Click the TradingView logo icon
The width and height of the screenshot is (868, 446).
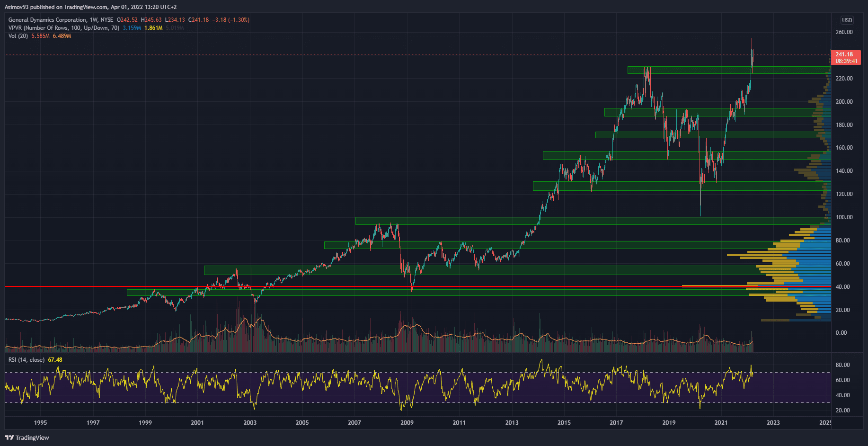(x=9, y=437)
